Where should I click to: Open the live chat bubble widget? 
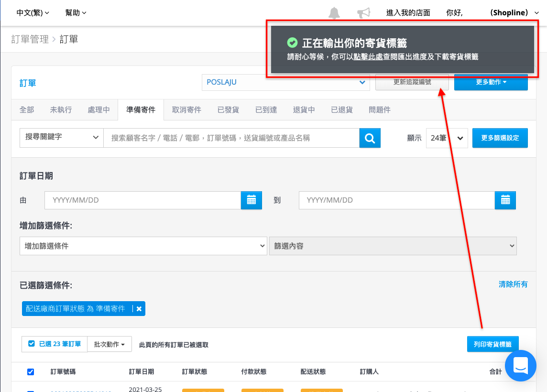coord(521,366)
